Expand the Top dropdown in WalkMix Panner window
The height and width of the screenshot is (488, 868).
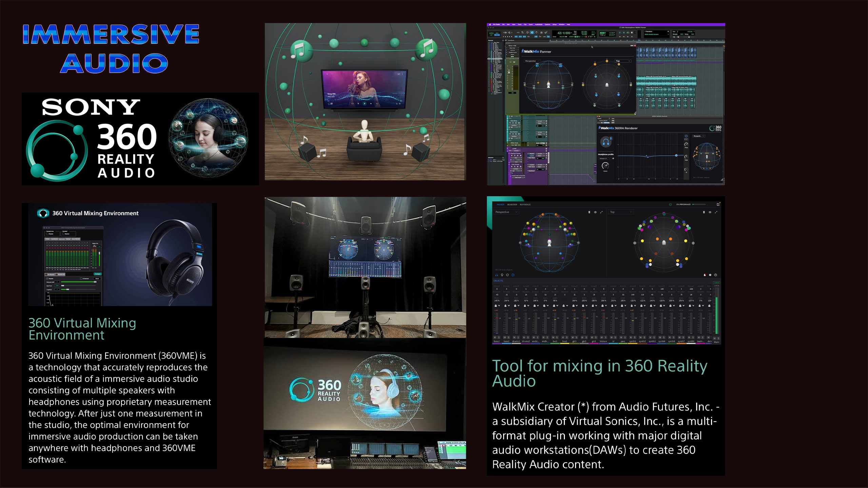click(623, 61)
